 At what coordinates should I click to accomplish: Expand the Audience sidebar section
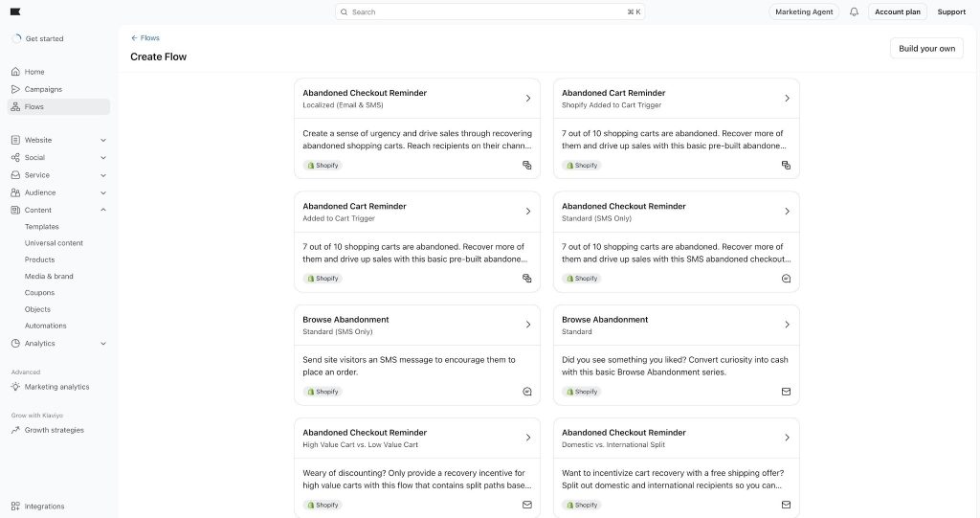(x=103, y=192)
